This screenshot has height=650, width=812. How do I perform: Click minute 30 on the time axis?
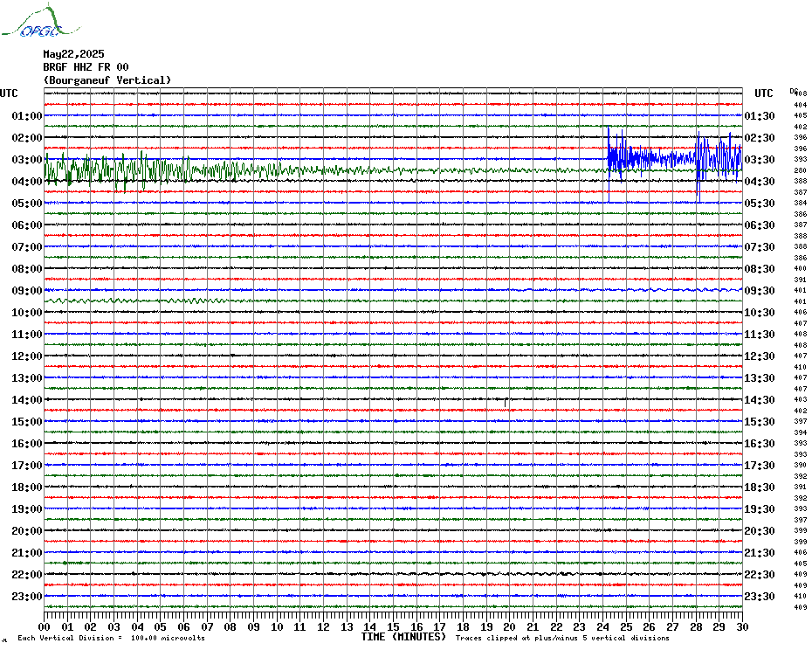(x=743, y=626)
